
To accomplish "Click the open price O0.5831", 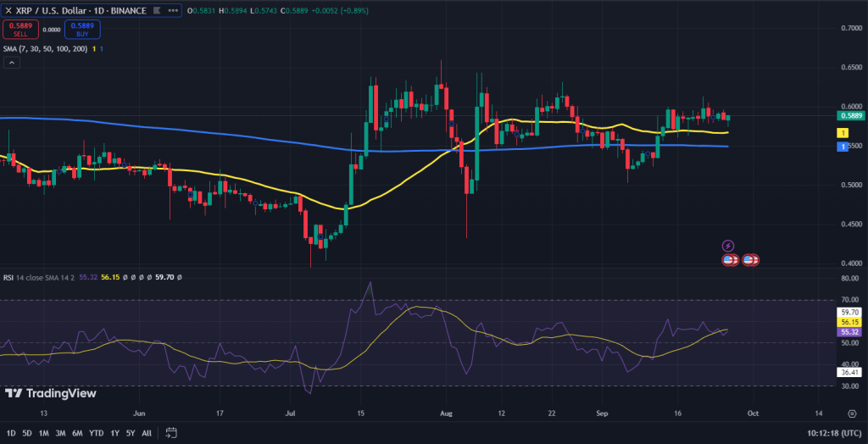I will point(203,10).
